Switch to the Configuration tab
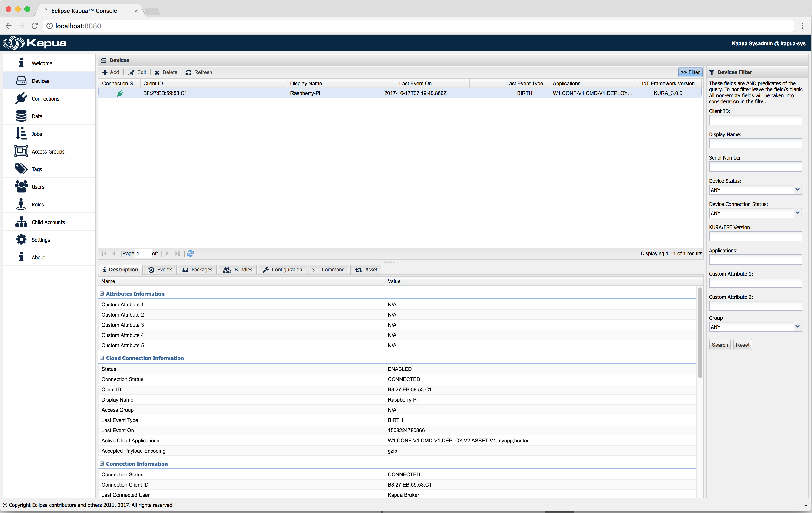This screenshot has width=812, height=513. coord(283,270)
